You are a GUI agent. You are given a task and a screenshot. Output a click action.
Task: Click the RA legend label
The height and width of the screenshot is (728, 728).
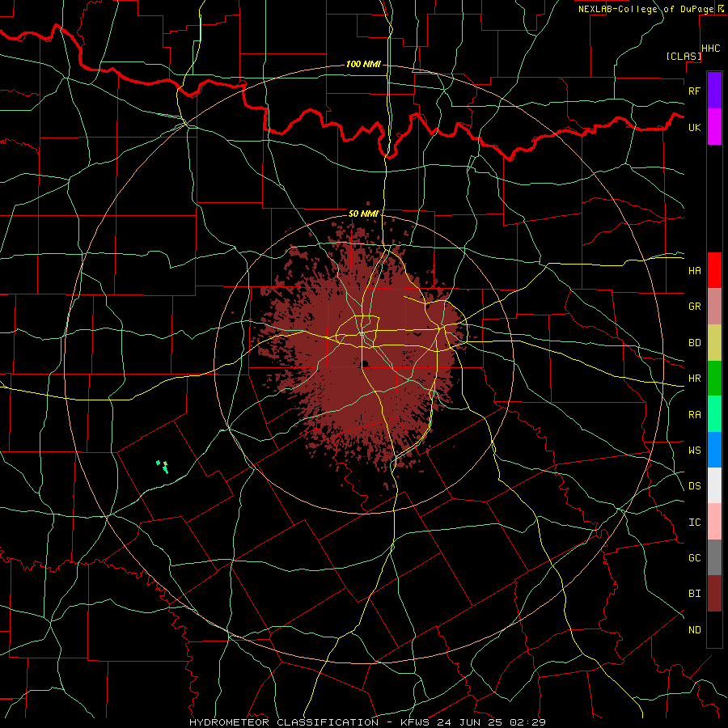coord(694,415)
